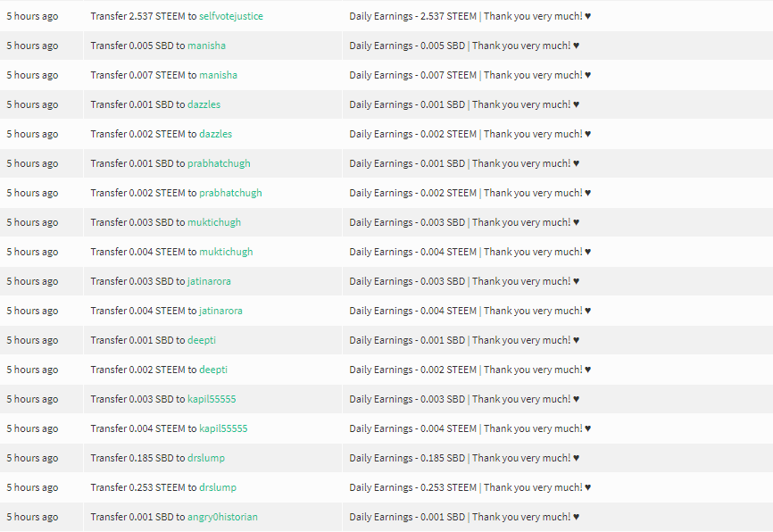Open manisha link in 0.005 SBD transfer
The width and height of the screenshot is (773, 532).
pyautogui.click(x=206, y=46)
